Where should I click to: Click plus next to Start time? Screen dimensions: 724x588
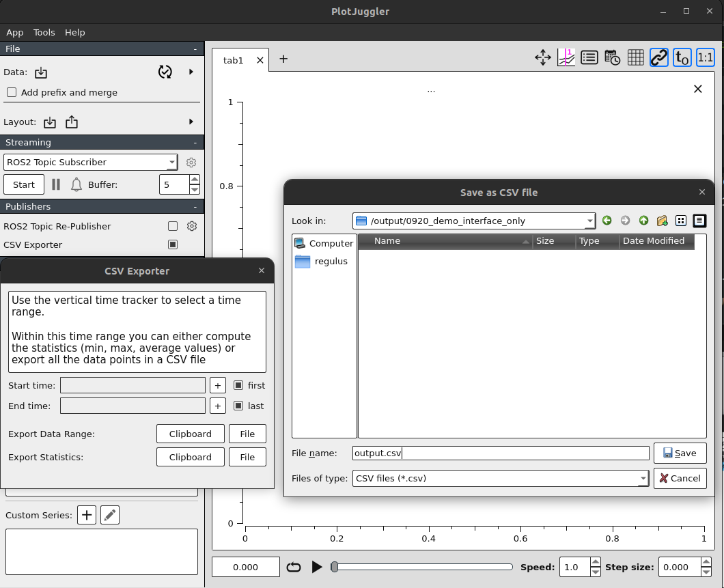click(x=217, y=385)
